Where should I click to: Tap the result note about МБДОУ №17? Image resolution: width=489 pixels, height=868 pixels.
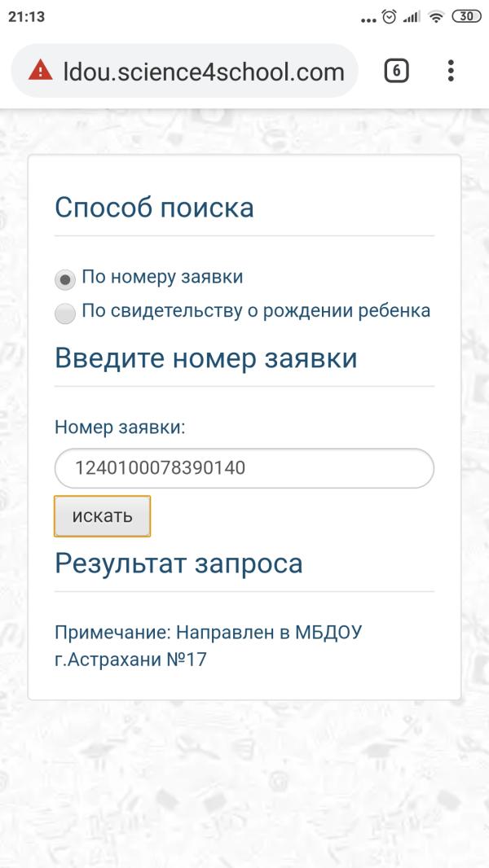(208, 646)
